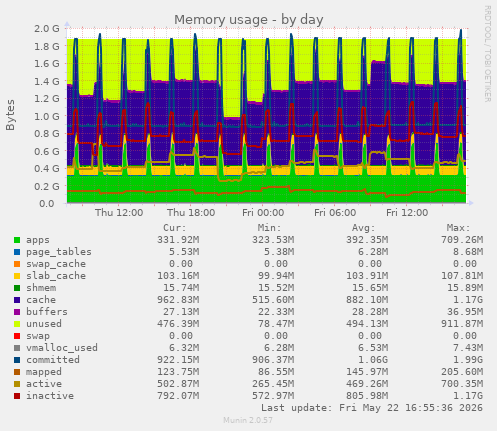The width and height of the screenshot is (497, 431).
Task: Click the shmem dark green legend swatch
Action: coord(17,288)
